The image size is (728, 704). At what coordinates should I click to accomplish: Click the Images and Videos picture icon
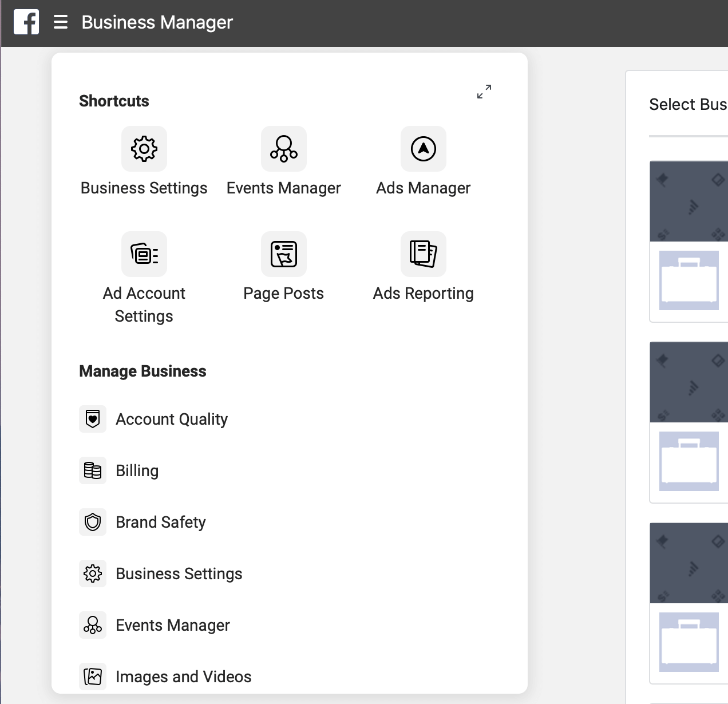[92, 676]
